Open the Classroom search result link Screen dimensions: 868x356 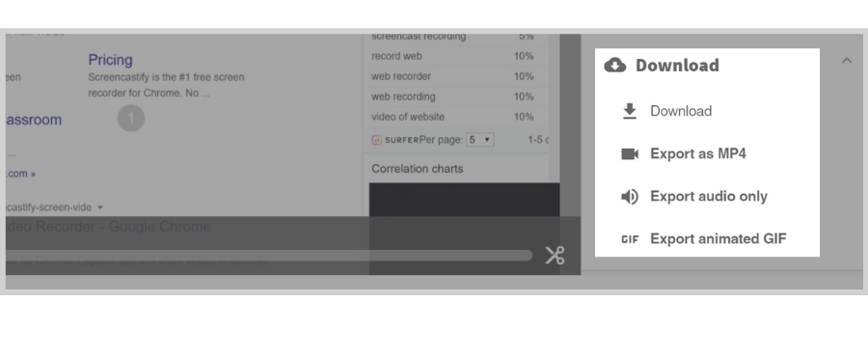tap(33, 120)
